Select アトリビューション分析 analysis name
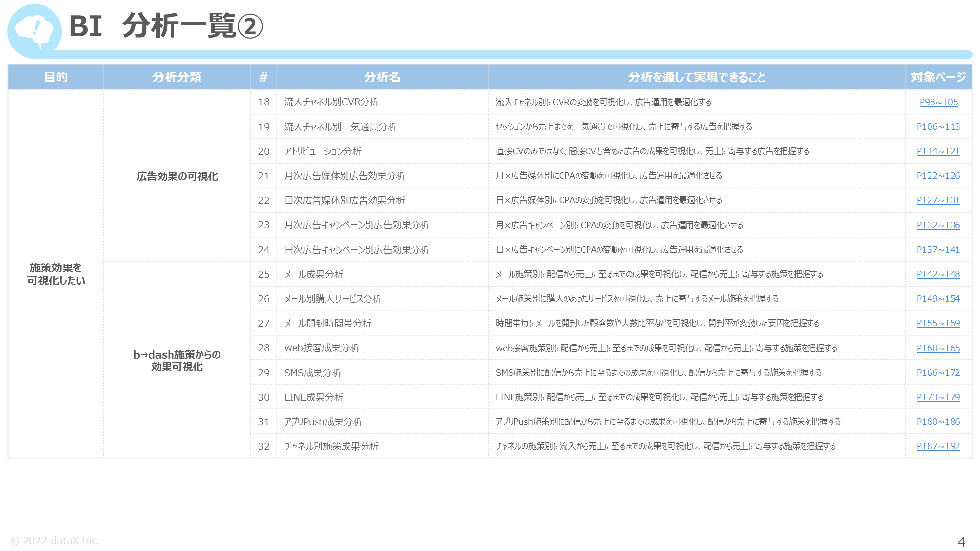Screen dimensions: 980x551 click(x=323, y=151)
